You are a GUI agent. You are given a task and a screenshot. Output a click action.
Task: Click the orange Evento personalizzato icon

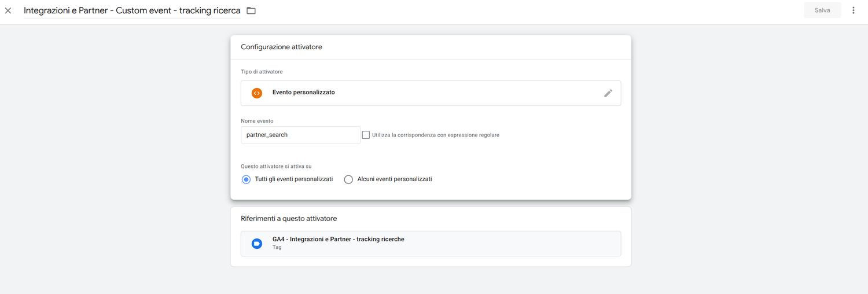257,93
